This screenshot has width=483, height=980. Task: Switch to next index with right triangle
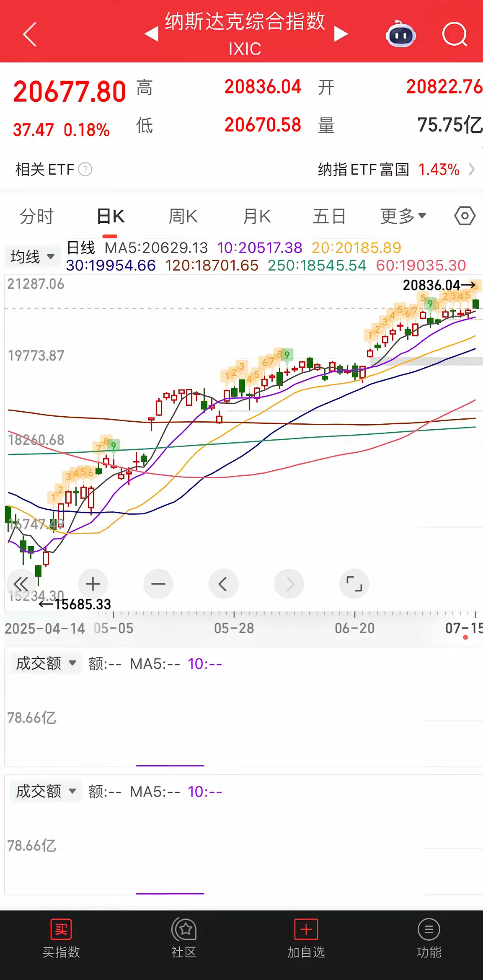(341, 34)
